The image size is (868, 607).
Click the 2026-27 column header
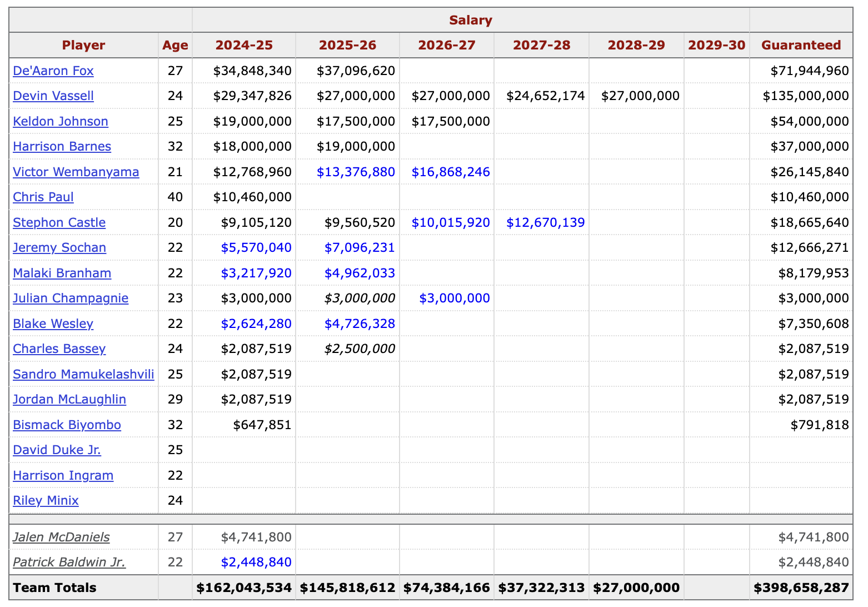pos(447,45)
